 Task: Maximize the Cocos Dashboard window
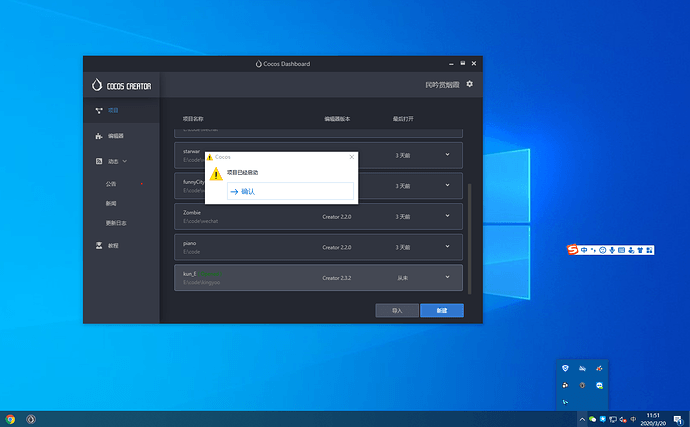[462, 63]
